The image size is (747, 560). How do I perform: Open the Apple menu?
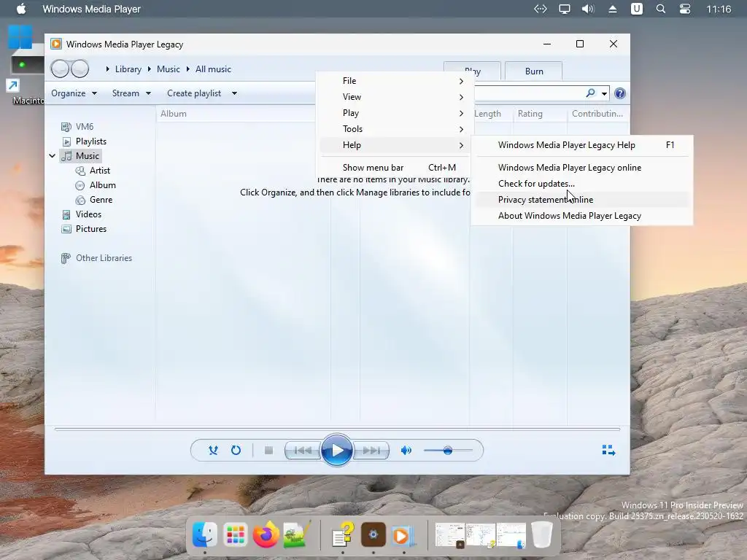21,9
